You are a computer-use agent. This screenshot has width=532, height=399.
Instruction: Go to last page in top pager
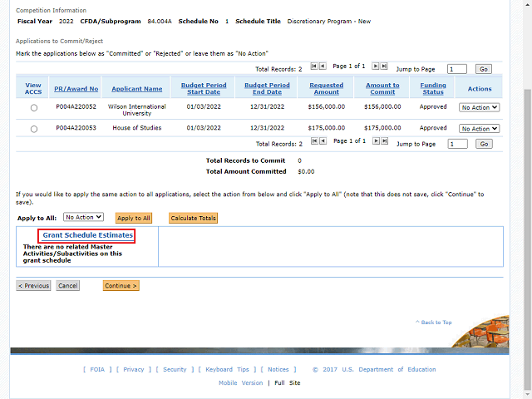click(384, 66)
